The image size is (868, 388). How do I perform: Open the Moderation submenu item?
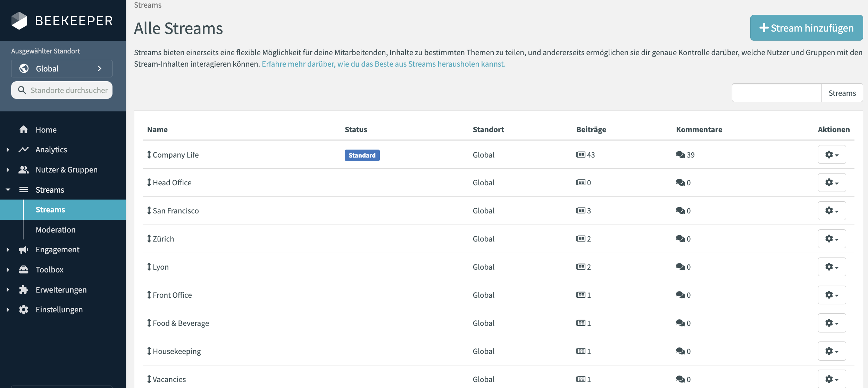56,229
